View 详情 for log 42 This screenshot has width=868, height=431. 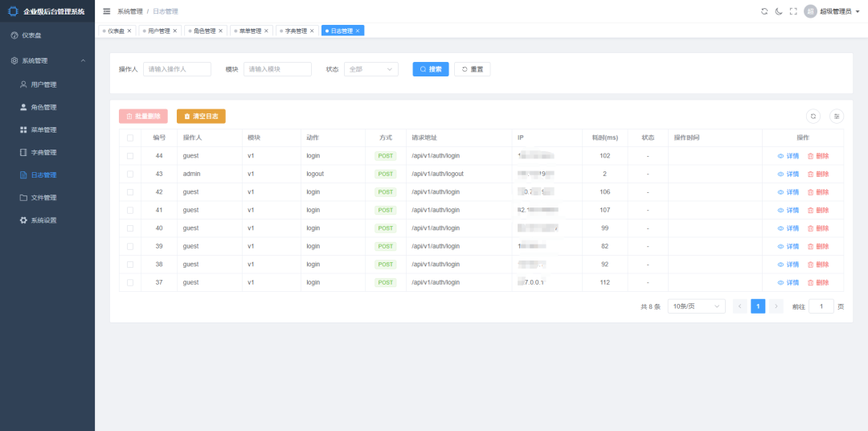[788, 192]
